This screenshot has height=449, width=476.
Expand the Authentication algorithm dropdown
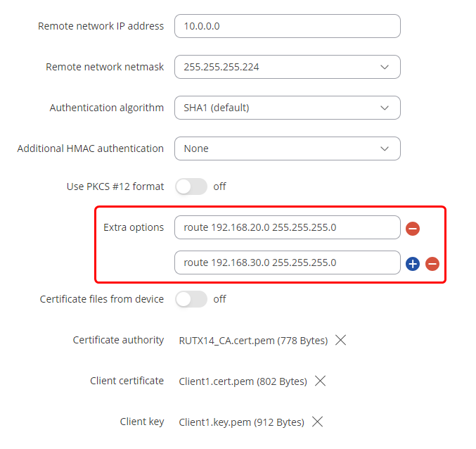287,108
